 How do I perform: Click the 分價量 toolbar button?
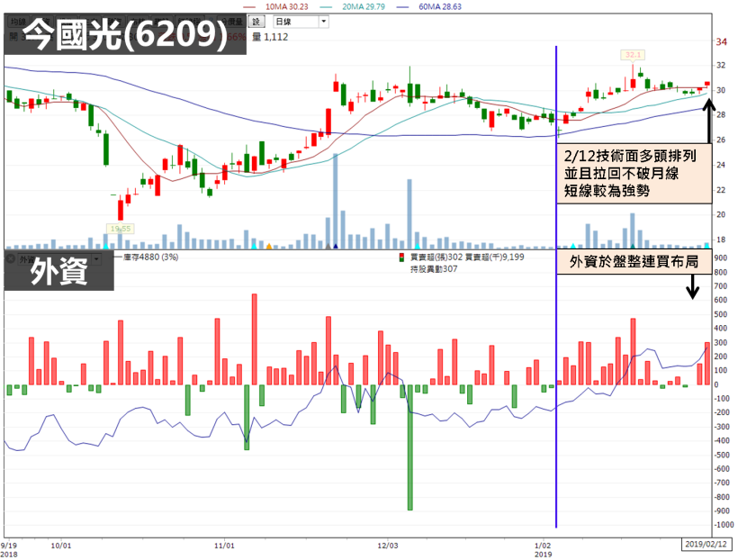tap(232, 22)
